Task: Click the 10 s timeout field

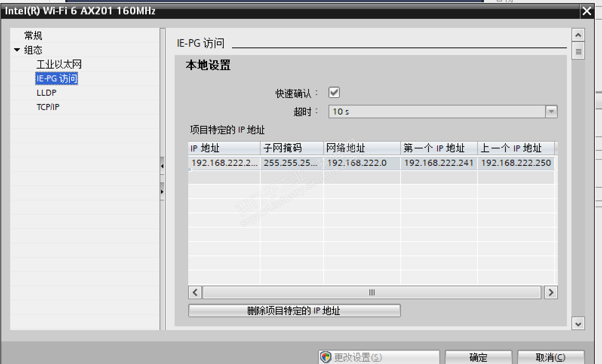Action: tap(437, 112)
